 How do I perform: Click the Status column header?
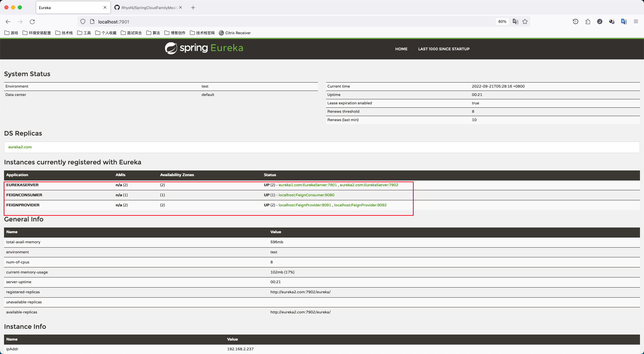point(270,175)
